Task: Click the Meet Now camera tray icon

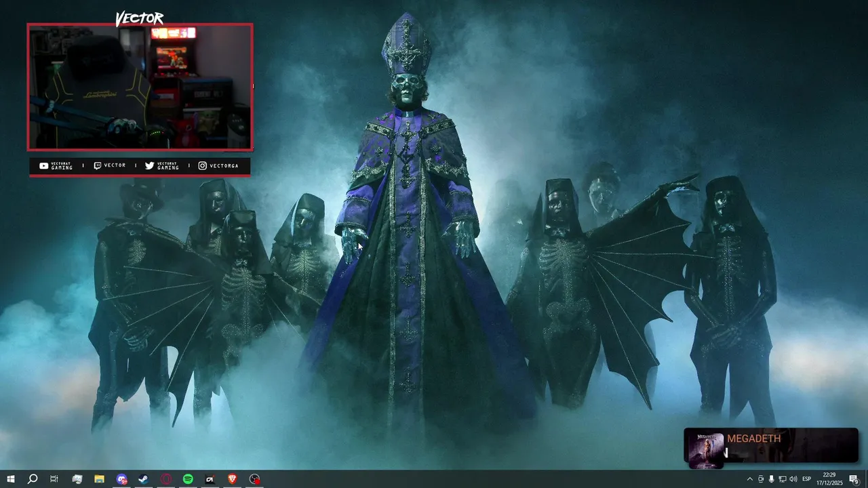Action: (761, 479)
